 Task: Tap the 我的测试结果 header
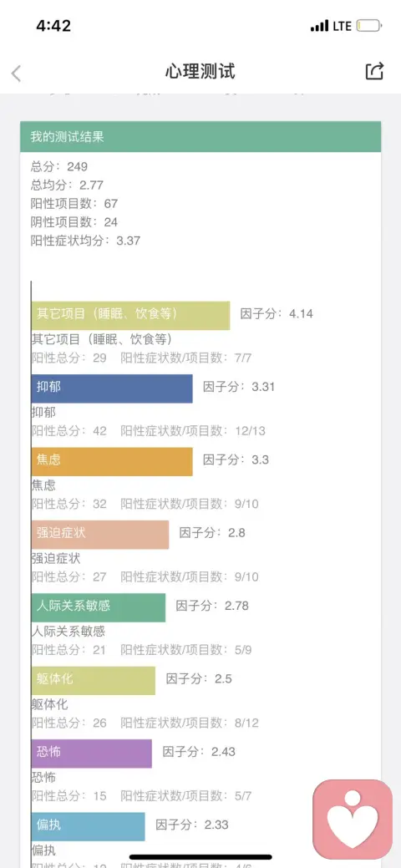click(200, 137)
